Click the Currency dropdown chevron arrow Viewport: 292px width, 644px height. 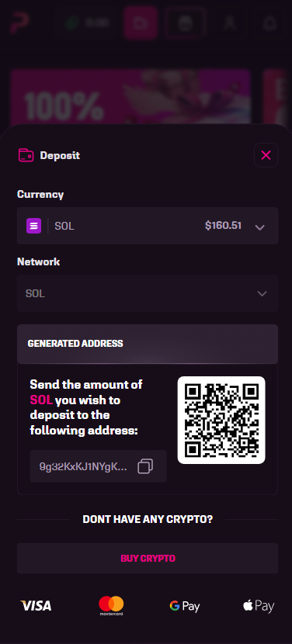pyautogui.click(x=259, y=227)
